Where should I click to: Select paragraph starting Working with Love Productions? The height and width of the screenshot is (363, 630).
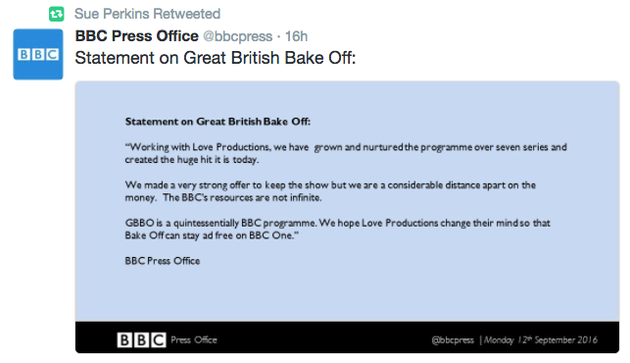pos(346,153)
